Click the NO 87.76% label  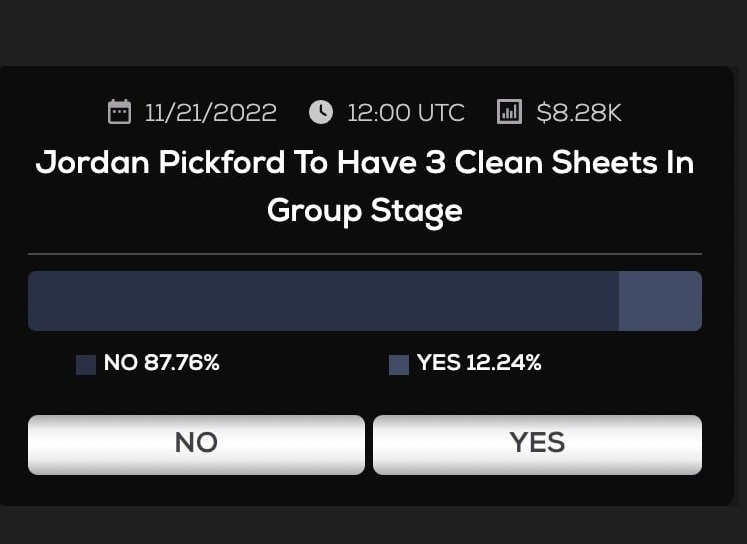[162, 363]
